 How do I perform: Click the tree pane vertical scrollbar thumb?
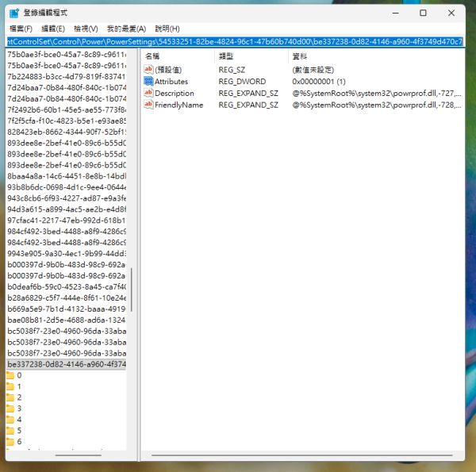click(132, 290)
